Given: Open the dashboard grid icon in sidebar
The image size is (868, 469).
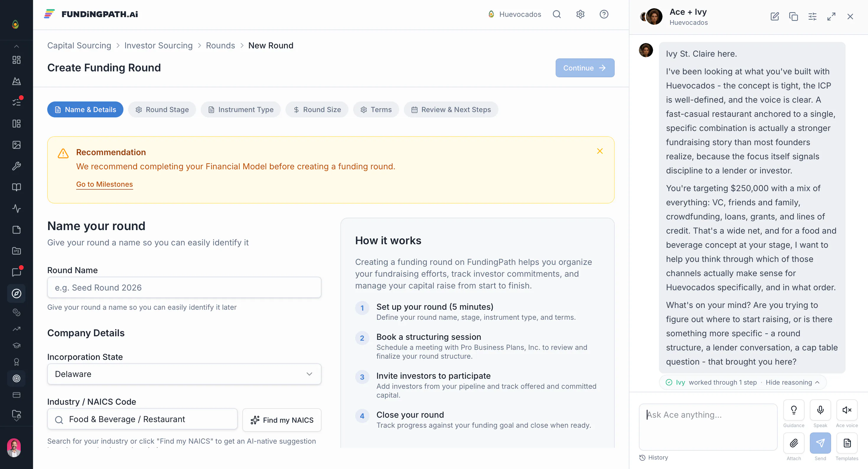Looking at the screenshot, I should pos(16,60).
